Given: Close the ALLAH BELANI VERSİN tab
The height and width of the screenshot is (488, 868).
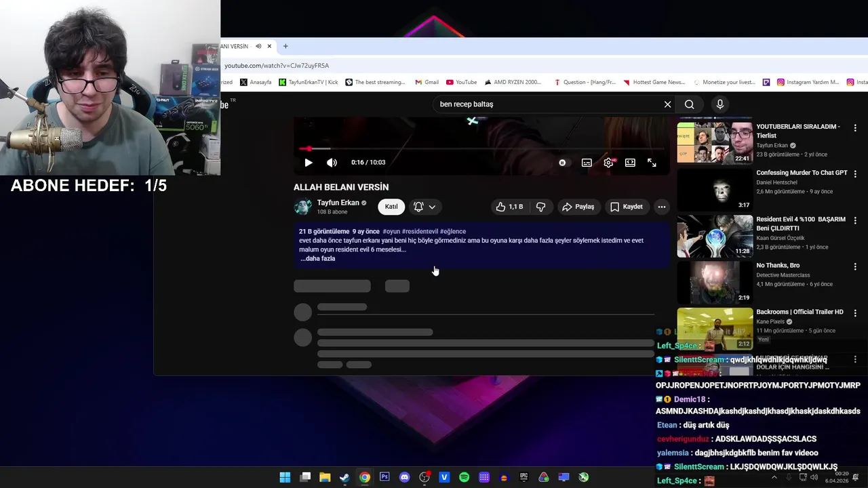Looking at the screenshot, I should (x=269, y=46).
